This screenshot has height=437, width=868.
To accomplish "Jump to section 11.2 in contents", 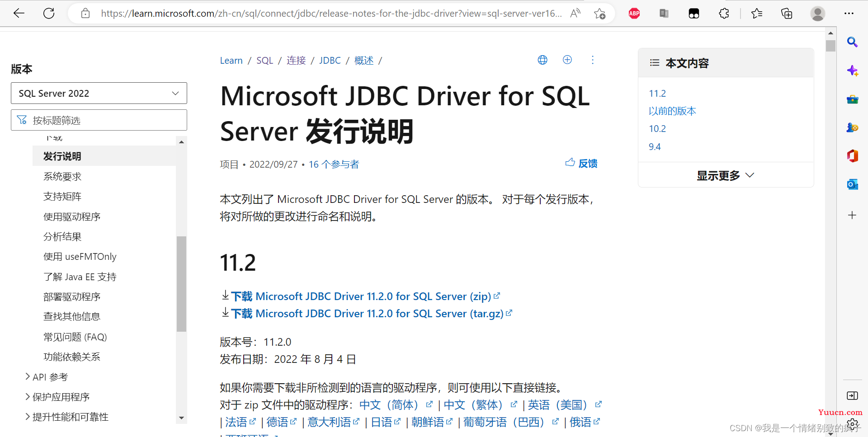I will (657, 94).
